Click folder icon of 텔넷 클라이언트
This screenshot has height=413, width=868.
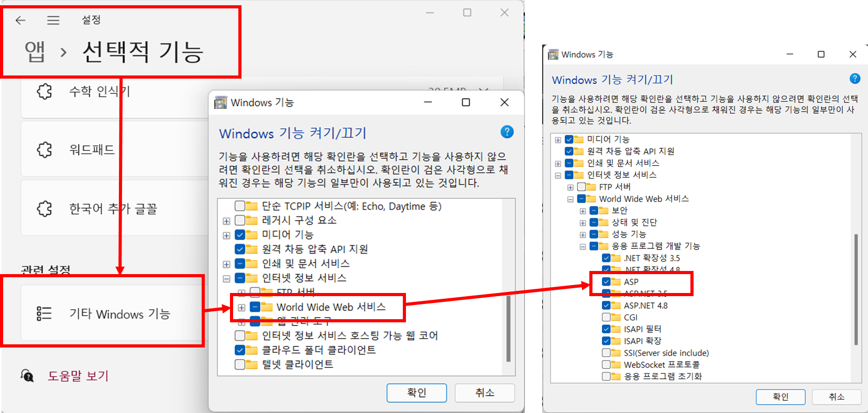click(x=251, y=364)
